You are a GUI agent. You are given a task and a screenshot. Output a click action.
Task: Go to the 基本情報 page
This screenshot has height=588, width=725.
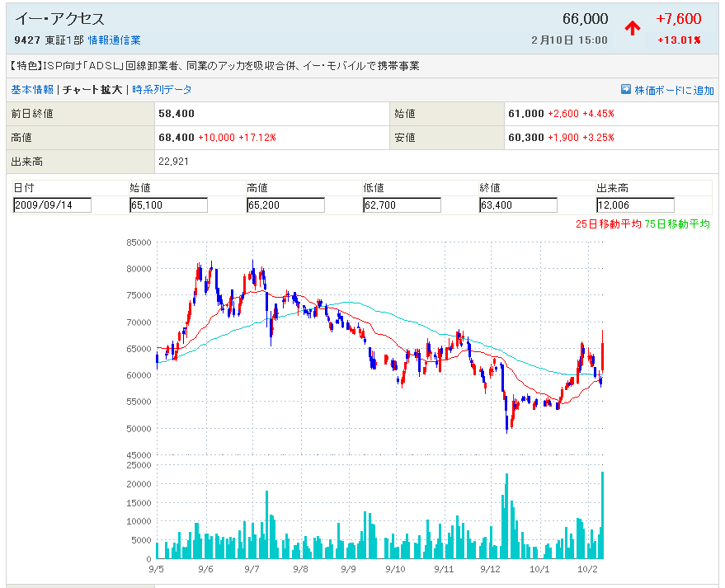(32, 90)
